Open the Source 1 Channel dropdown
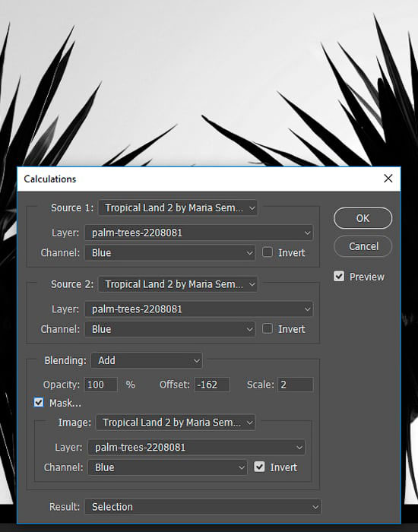 pos(169,253)
